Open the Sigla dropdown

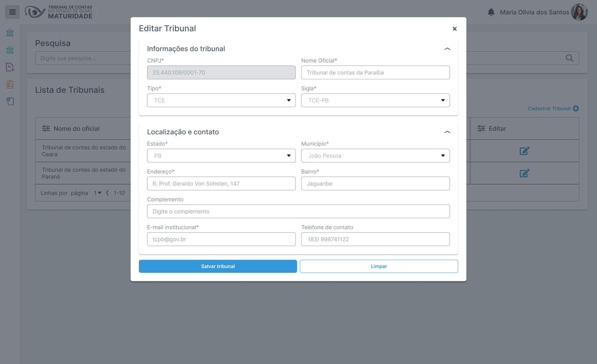(375, 100)
